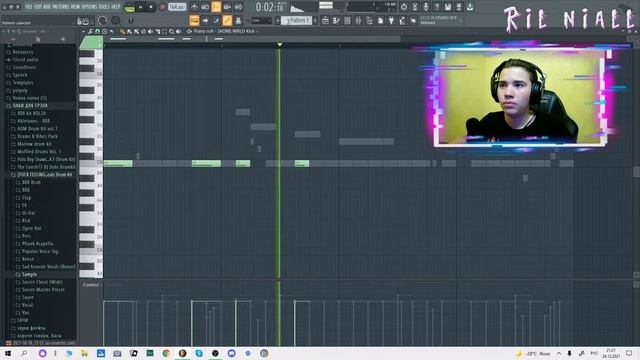This screenshot has width=640, height=360.
Task: Select the piano roll paint brush tool
Action: tap(129, 31)
